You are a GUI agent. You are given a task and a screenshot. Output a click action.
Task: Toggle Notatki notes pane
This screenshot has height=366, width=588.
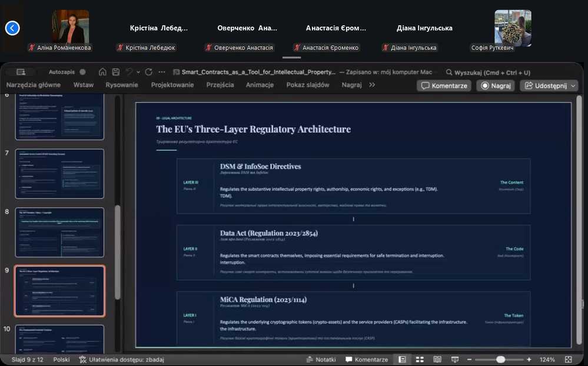(321, 360)
